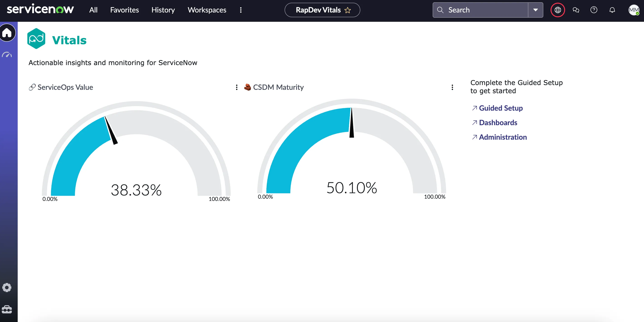Focus the global Search field

coord(480,10)
